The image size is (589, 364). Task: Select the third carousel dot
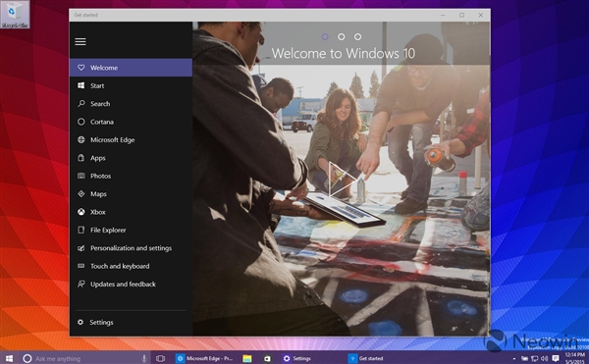357,36
